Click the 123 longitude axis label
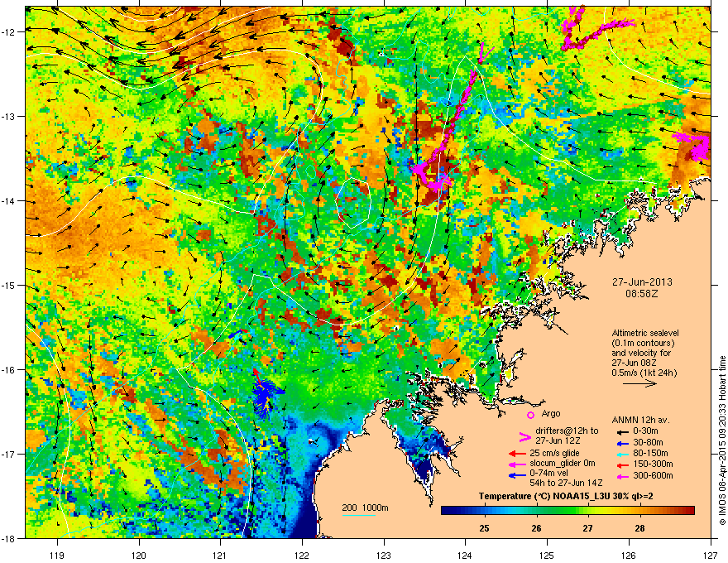Image resolution: width=728 pixels, height=563 pixels. pyautogui.click(x=384, y=555)
